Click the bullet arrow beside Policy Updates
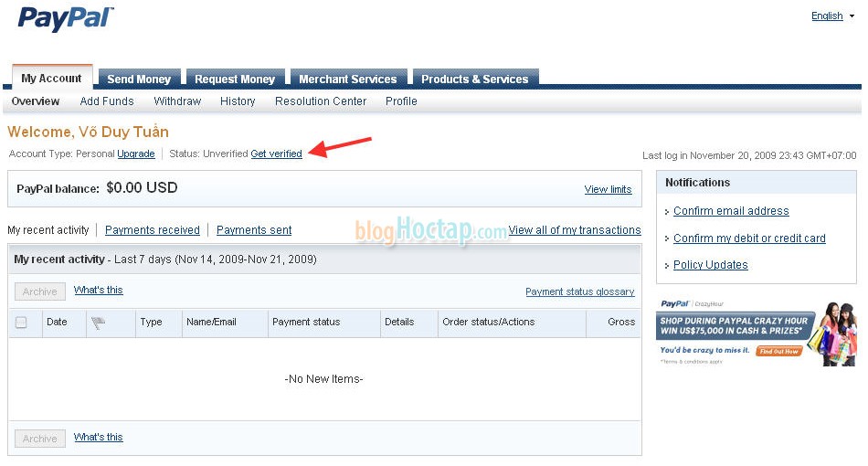Image resolution: width=868 pixels, height=466 pixels. click(x=667, y=266)
